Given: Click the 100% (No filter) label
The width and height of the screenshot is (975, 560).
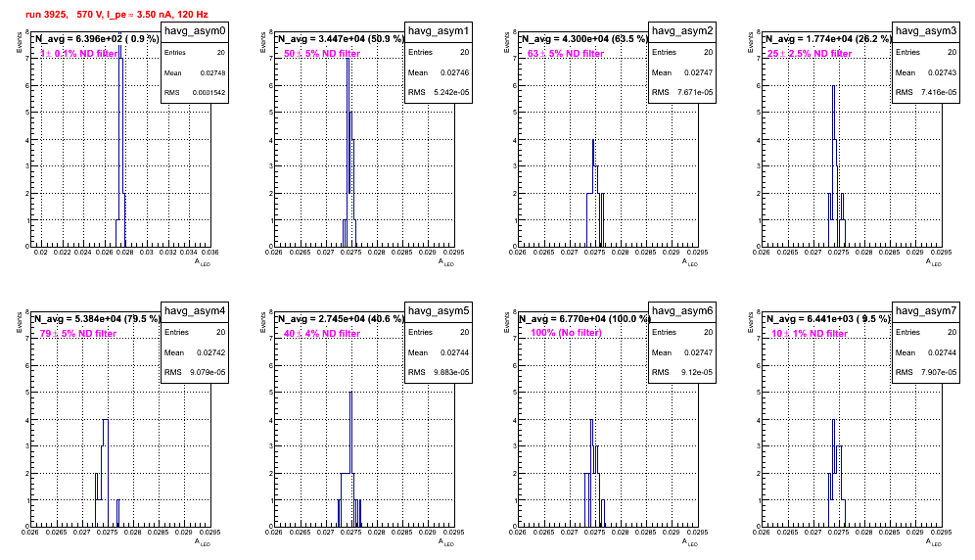Looking at the screenshot, I should (566, 333).
